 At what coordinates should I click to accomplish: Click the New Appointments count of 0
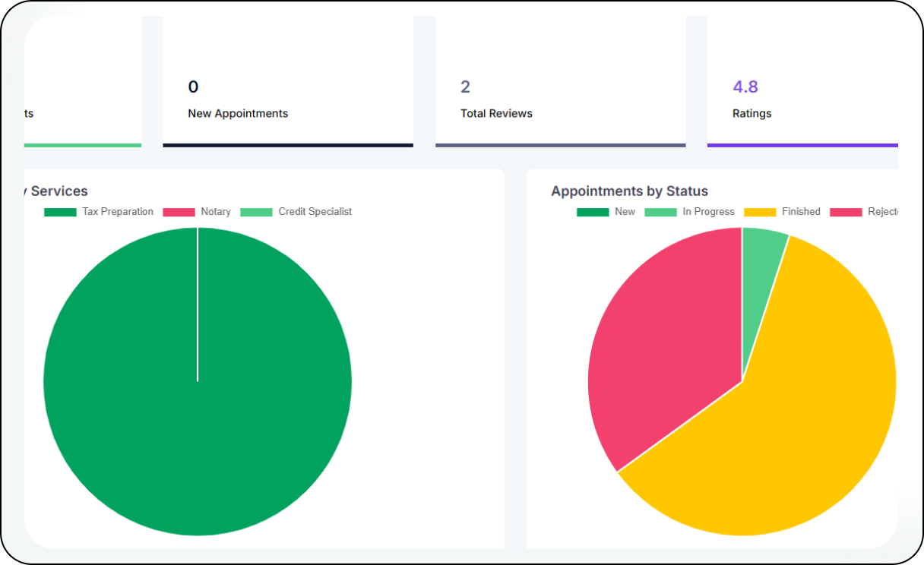pos(193,87)
